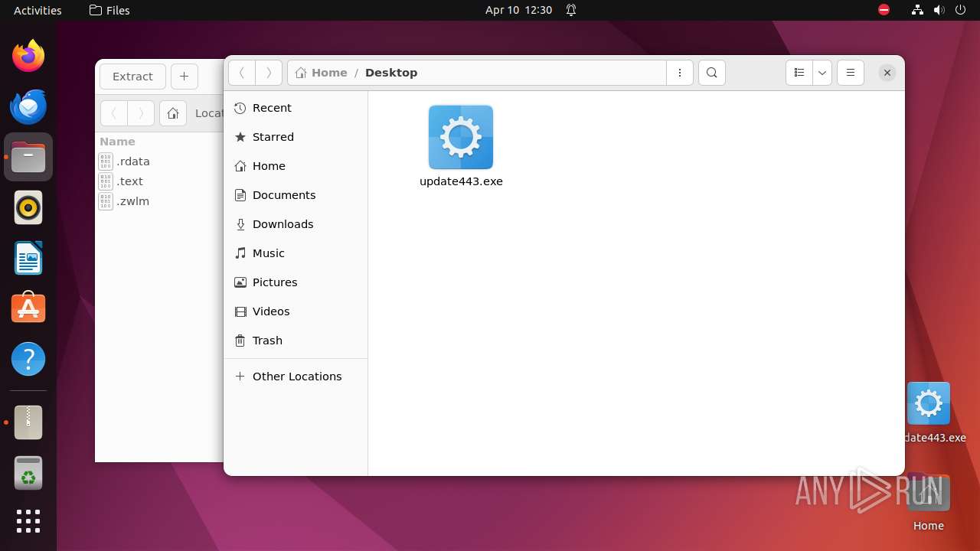Open Videos in the sidebar
Screen dimensions: 980x551
pos(296,311)
